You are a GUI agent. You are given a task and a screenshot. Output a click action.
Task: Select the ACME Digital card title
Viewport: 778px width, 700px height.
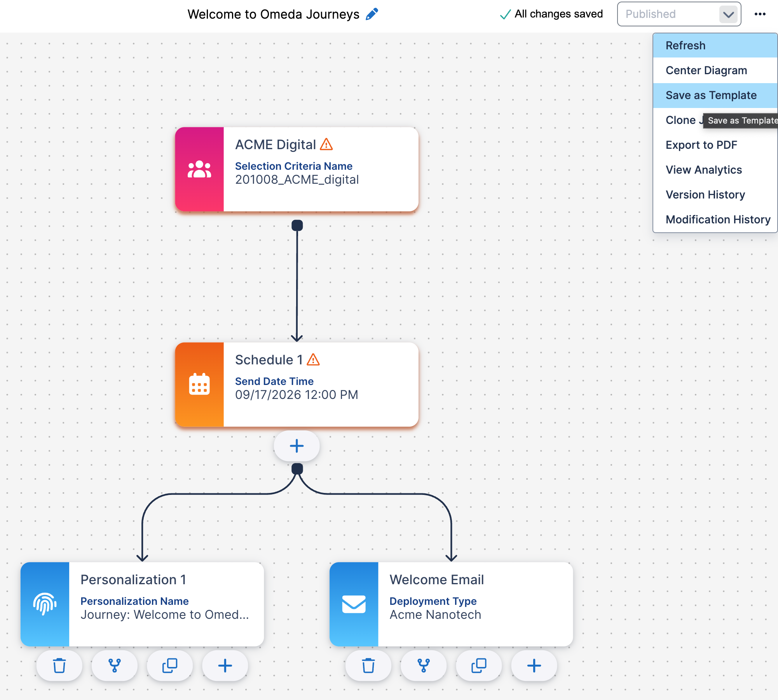[276, 145]
